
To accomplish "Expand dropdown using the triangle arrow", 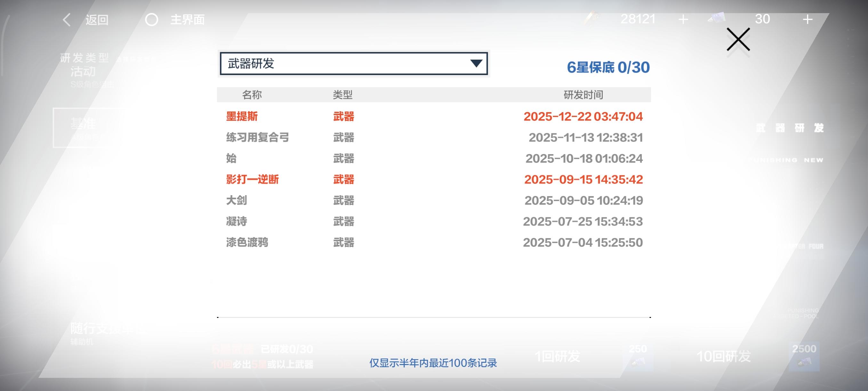I will point(476,63).
